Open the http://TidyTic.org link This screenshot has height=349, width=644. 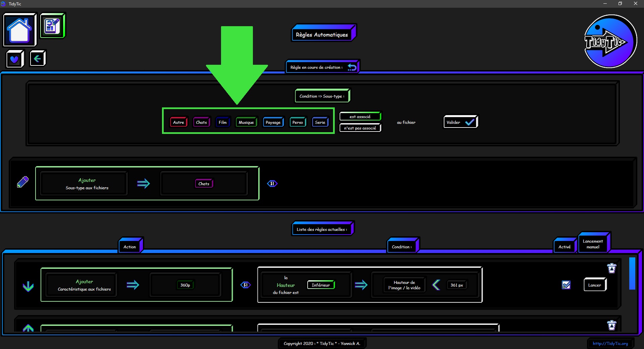(x=610, y=343)
